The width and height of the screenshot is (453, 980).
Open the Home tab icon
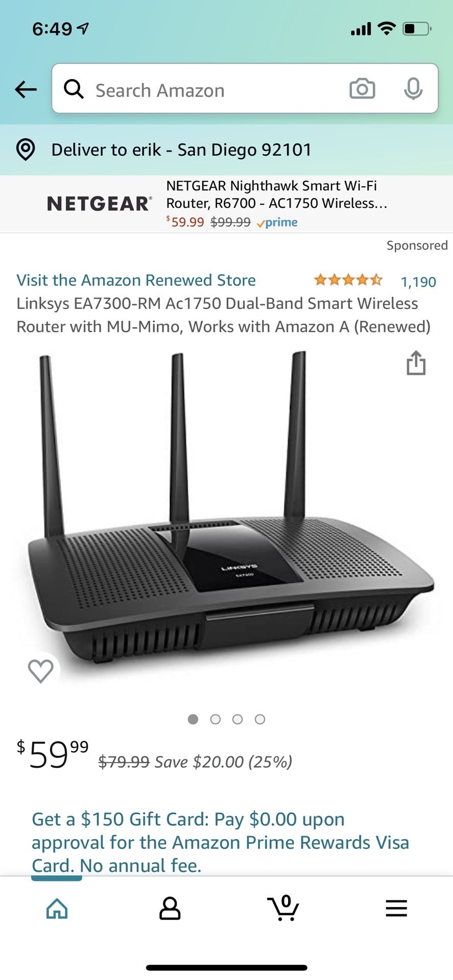(57, 909)
